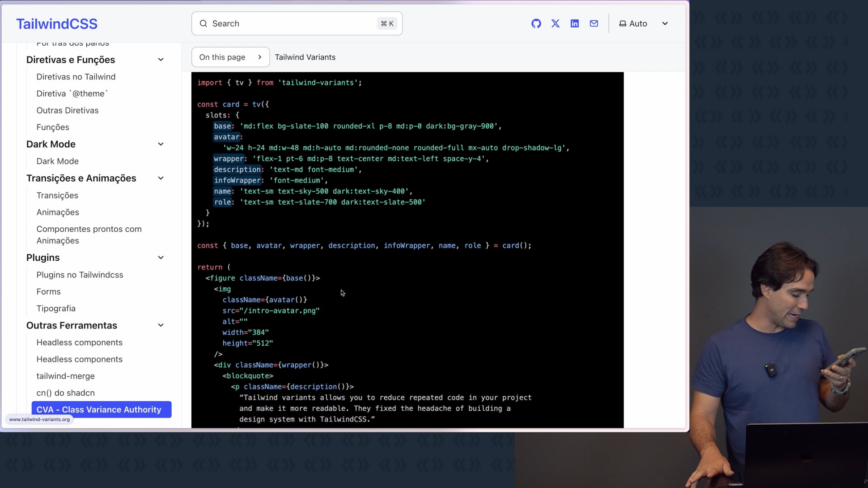Click into the Search field

tap(289, 23)
